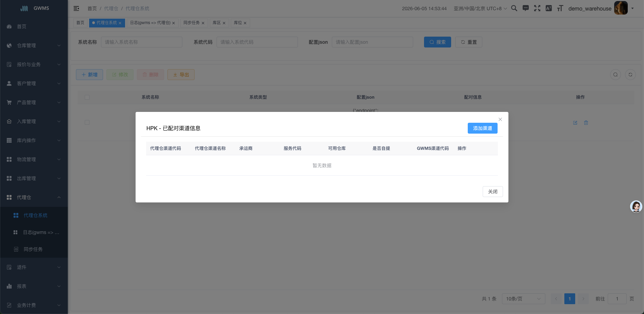The height and width of the screenshot is (314, 644).
Task: Click pagination page number 1
Action: click(570, 299)
